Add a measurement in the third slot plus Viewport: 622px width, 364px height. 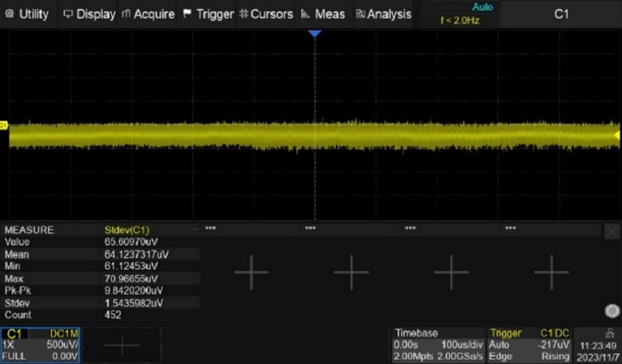[351, 272]
